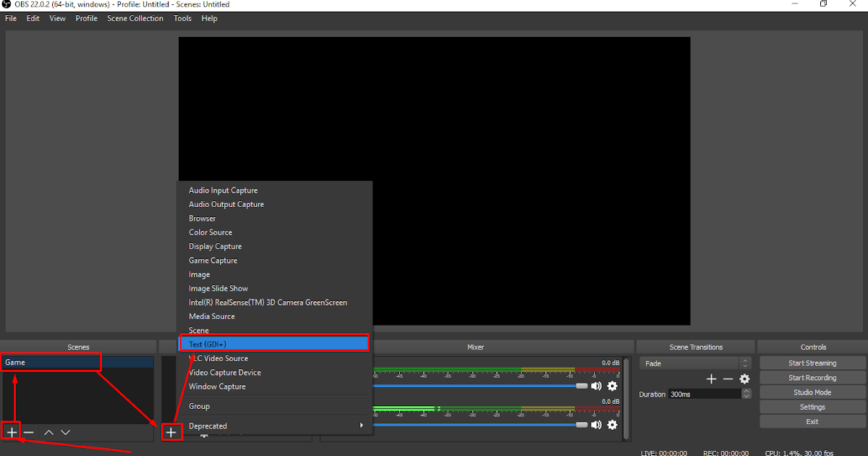Select the Game scene in Scenes list
This screenshot has height=456, width=868.
click(x=78, y=362)
